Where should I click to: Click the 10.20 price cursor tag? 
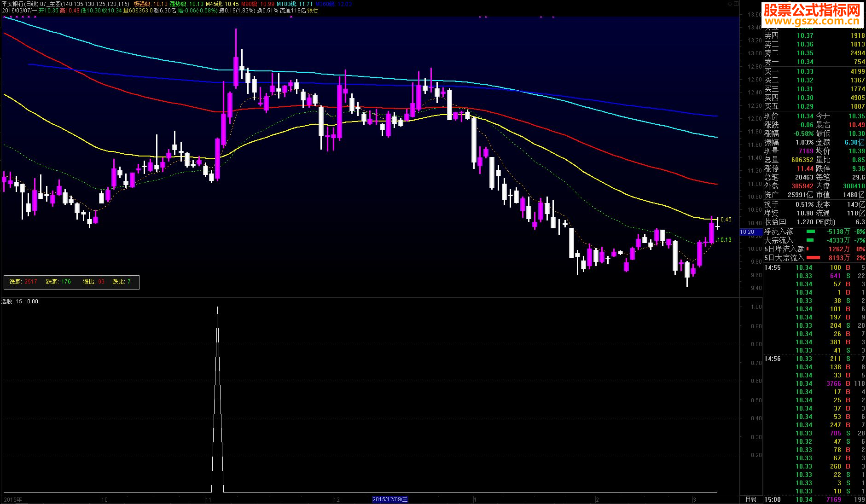750,232
